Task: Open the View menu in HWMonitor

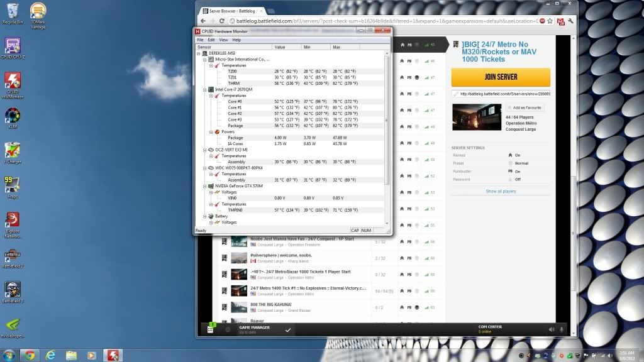Action: click(x=223, y=40)
